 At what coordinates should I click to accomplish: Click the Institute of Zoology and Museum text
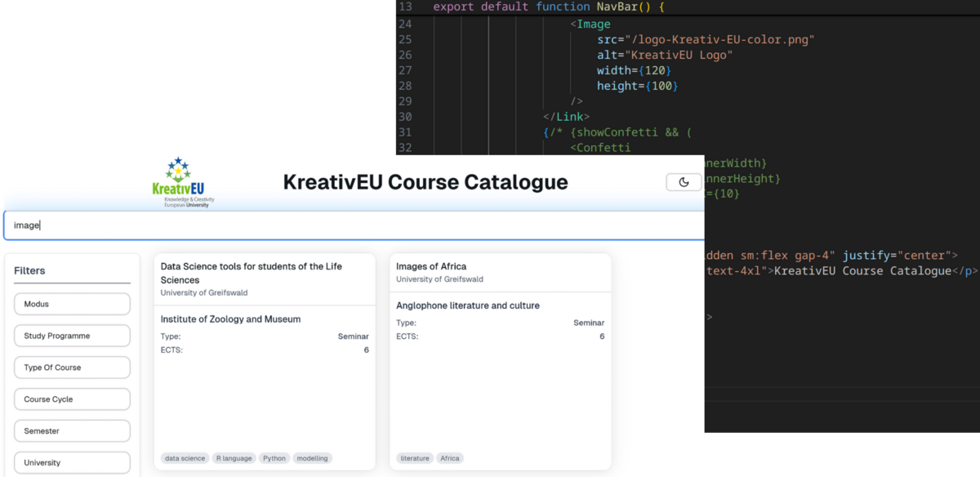point(230,319)
